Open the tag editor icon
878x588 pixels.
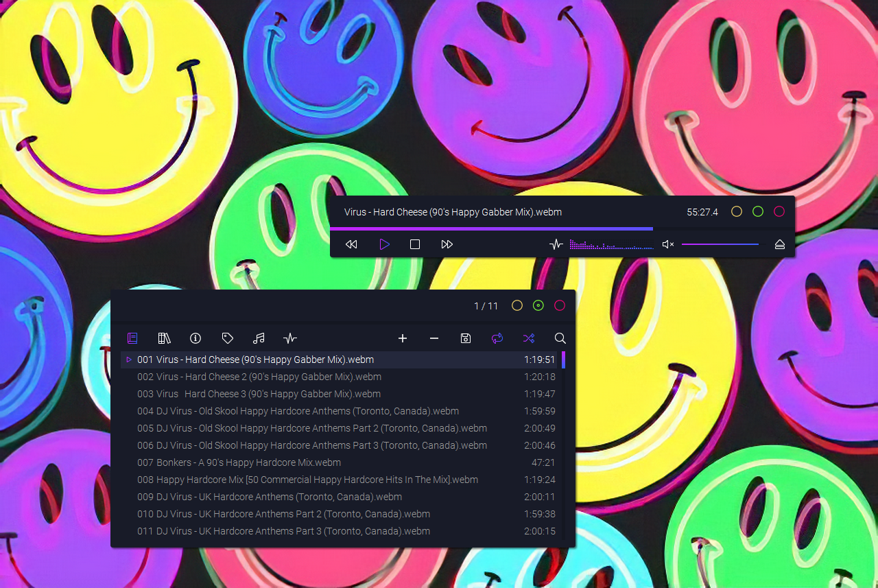228,338
